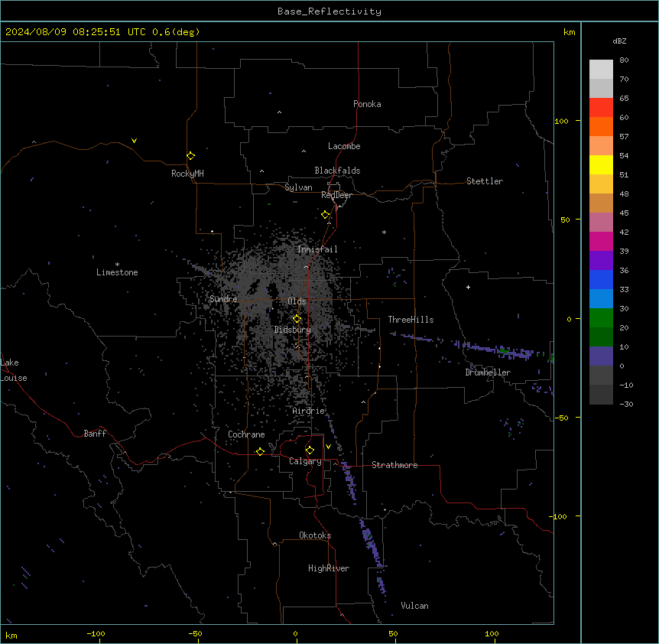659x644 pixels.
Task: Select the yellow diamond marker above the Calgary label
Action: point(310,450)
